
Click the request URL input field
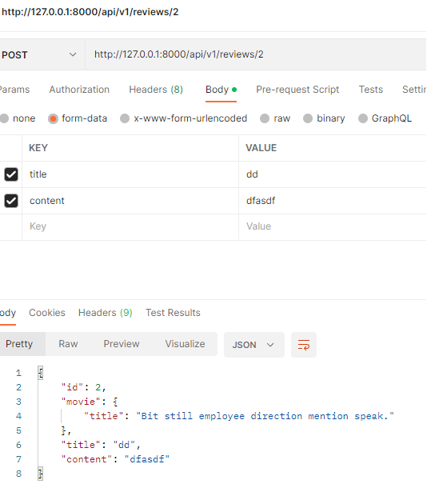click(x=256, y=54)
